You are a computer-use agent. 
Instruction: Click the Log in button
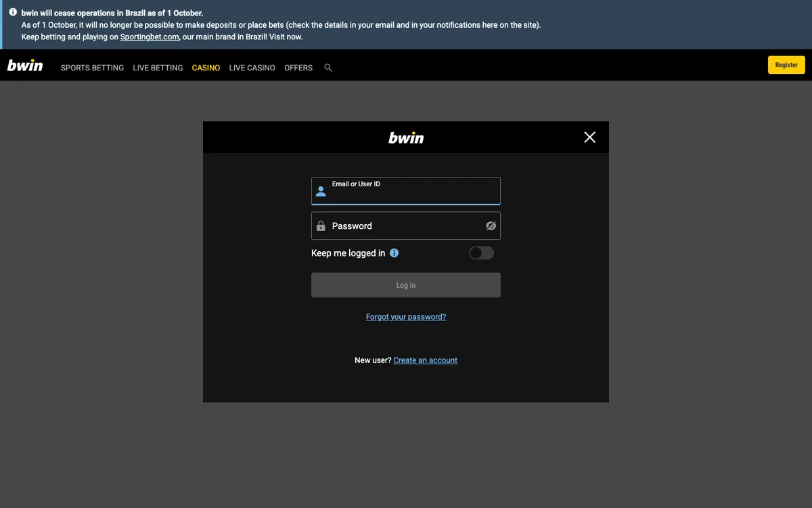point(406,285)
